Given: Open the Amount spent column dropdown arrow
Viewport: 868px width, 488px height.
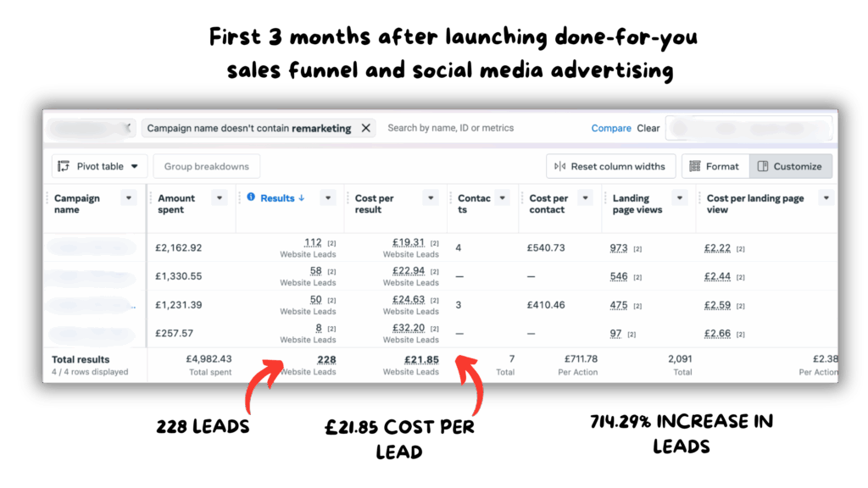Looking at the screenshot, I should point(220,198).
